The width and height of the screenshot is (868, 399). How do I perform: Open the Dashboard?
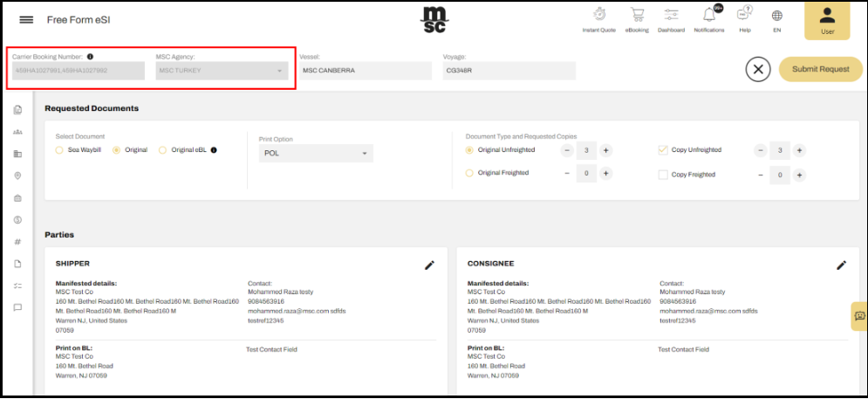(x=671, y=19)
